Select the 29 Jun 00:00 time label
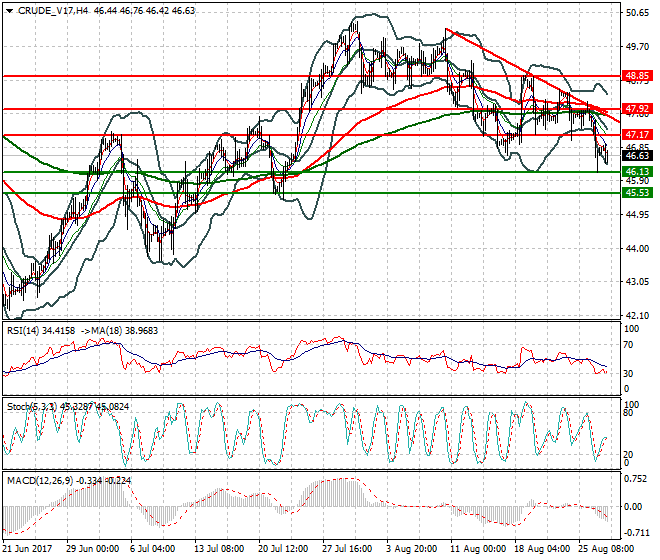The height and width of the screenshot is (560, 660). pyautogui.click(x=93, y=549)
